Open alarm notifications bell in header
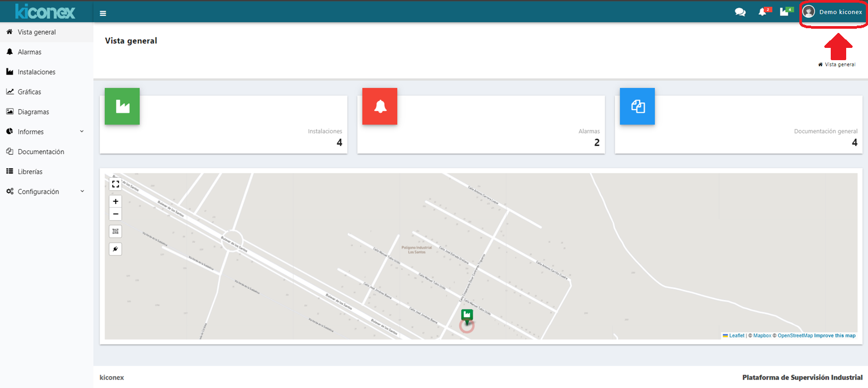This screenshot has height=388, width=868. (763, 12)
